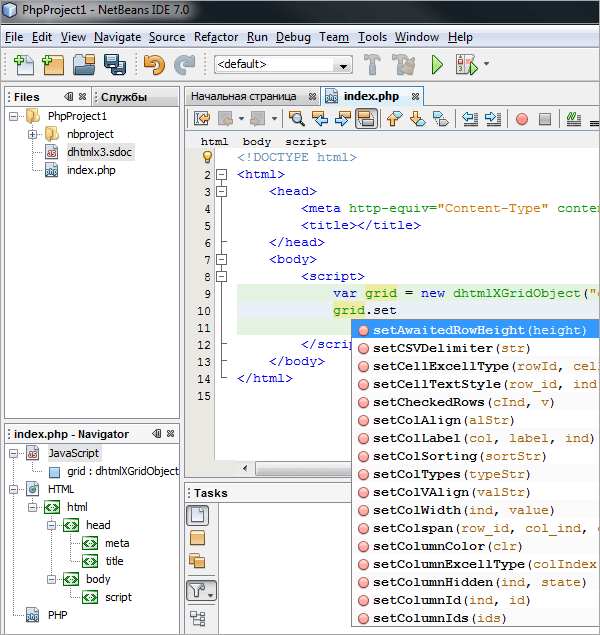
Task: Start macro recording with red circle icon
Action: (521, 119)
